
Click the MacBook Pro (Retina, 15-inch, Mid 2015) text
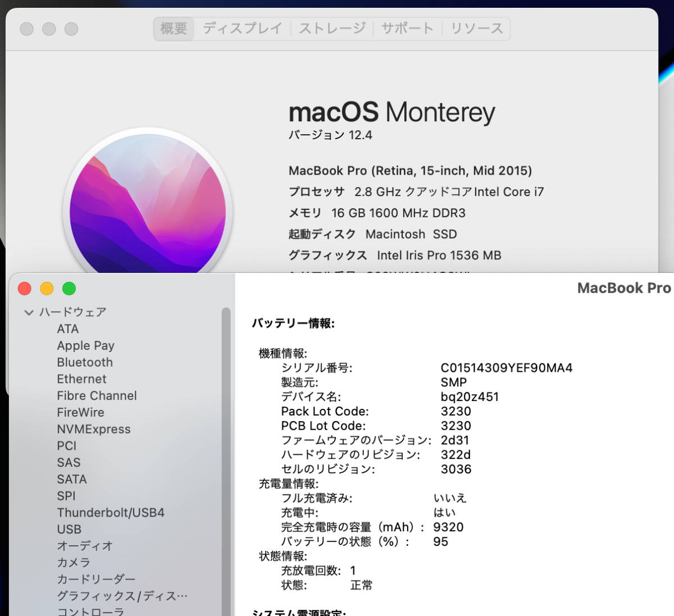[410, 171]
